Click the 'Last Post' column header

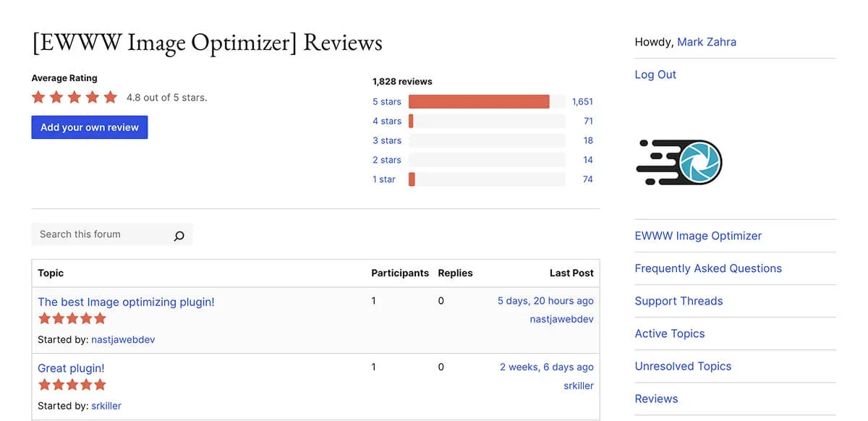click(x=571, y=273)
